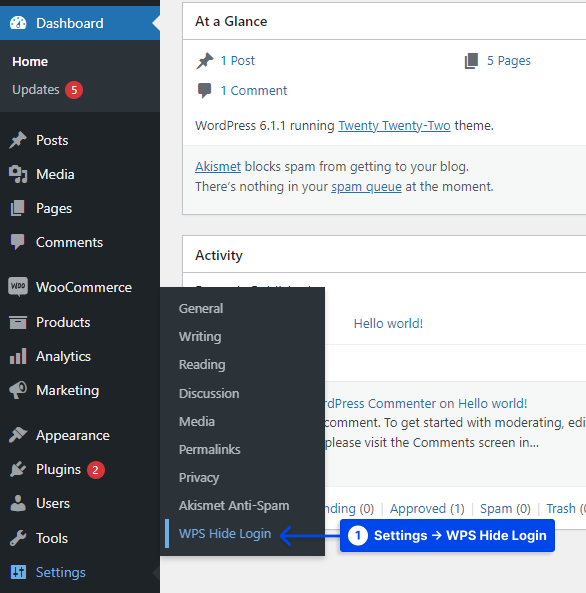Click the Updates count badge showing 5
This screenshot has height=593, width=586.
coord(74,90)
